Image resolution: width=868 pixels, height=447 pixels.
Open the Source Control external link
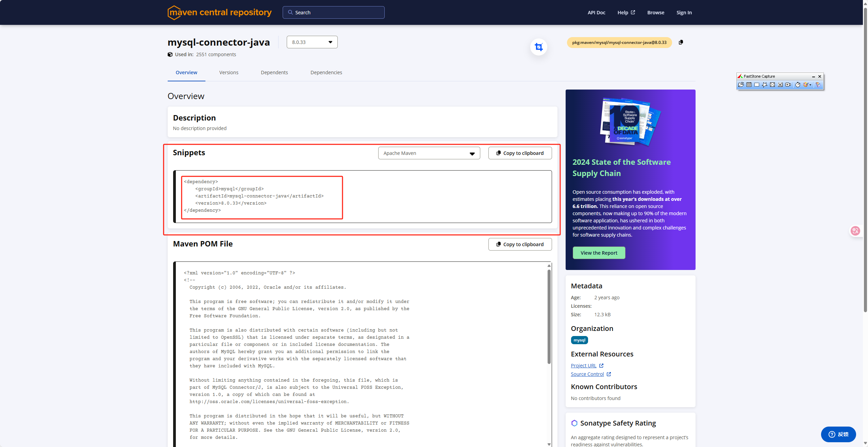[587, 374]
